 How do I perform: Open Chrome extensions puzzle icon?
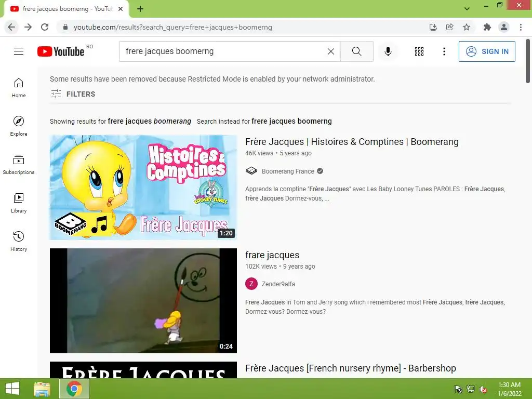487,27
